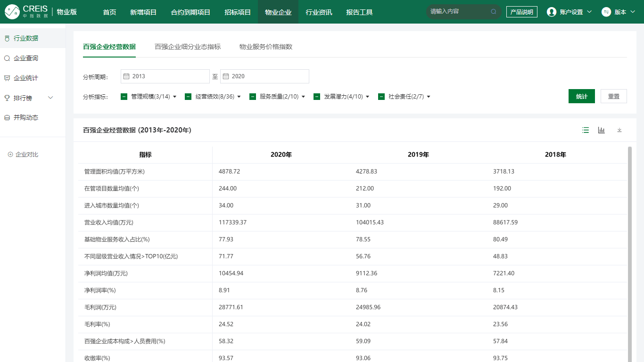Click the download data icon
The image size is (644, 362).
coord(619,130)
